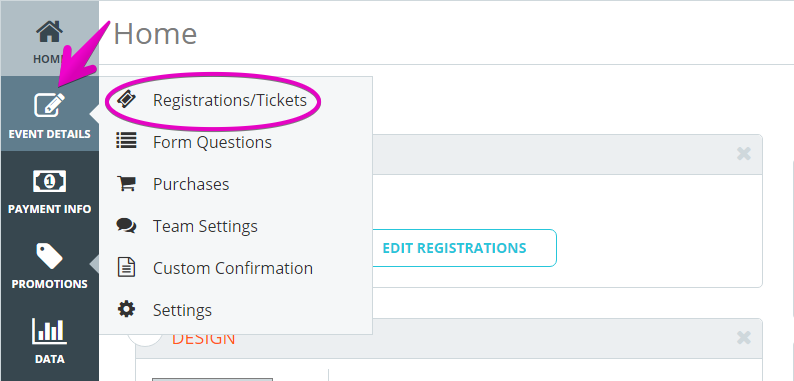
Task: Click the chat bubbles Team Settings icon
Action: 126,225
